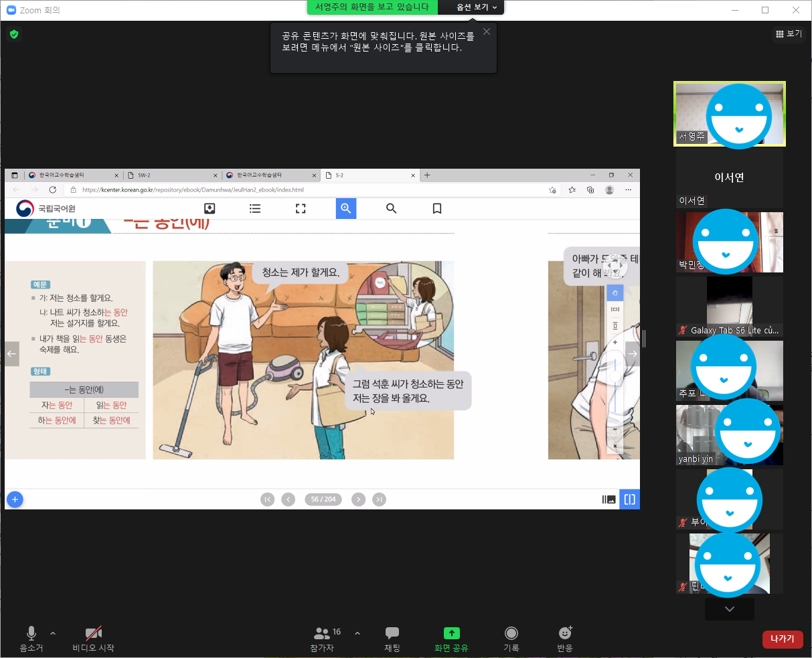812x658 pixels.
Task: Open the browser favorites list icon
Action: pos(572,190)
